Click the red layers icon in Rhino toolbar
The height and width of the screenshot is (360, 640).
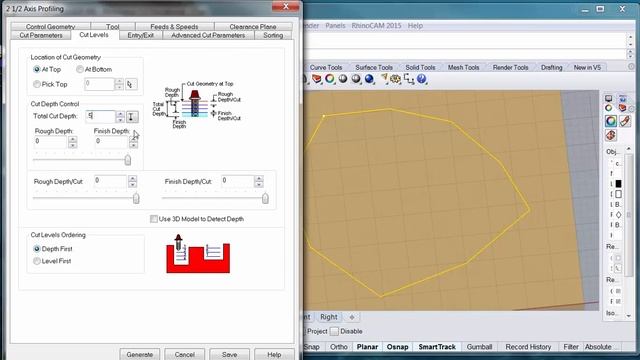[317, 78]
